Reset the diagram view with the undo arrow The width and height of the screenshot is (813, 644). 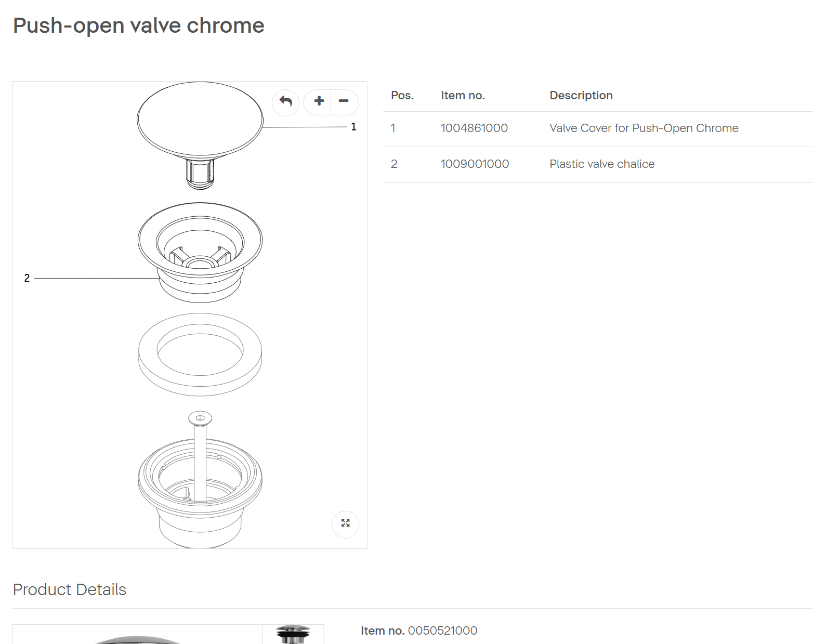(x=285, y=102)
